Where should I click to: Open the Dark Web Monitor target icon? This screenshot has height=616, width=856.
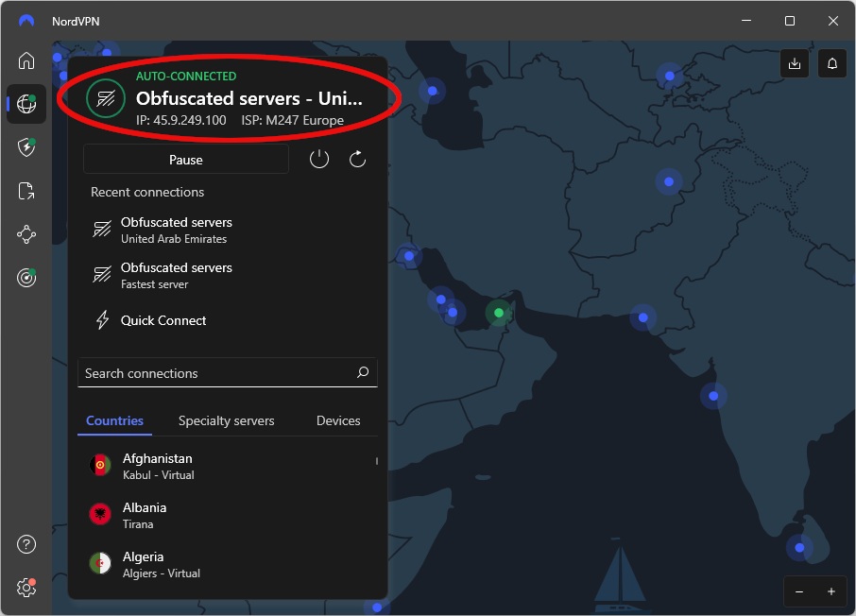[x=26, y=278]
